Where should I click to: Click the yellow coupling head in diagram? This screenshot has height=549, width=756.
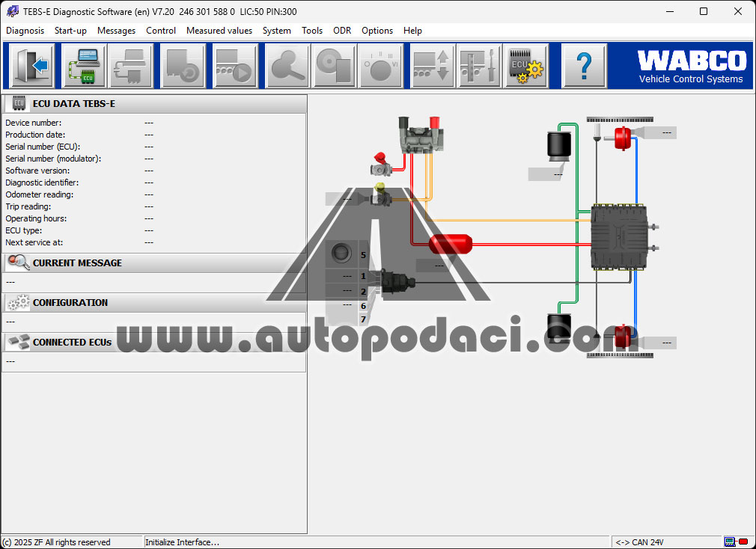(x=380, y=194)
